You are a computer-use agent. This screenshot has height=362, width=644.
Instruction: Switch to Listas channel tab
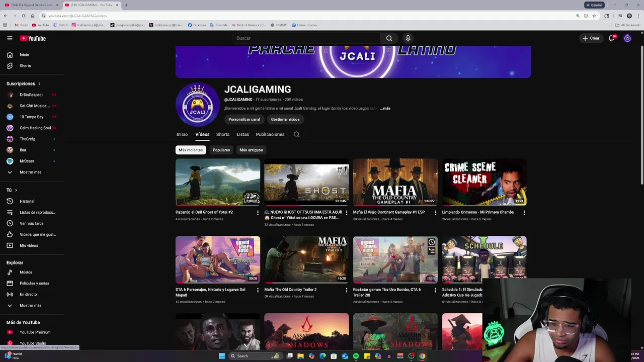pos(243,134)
